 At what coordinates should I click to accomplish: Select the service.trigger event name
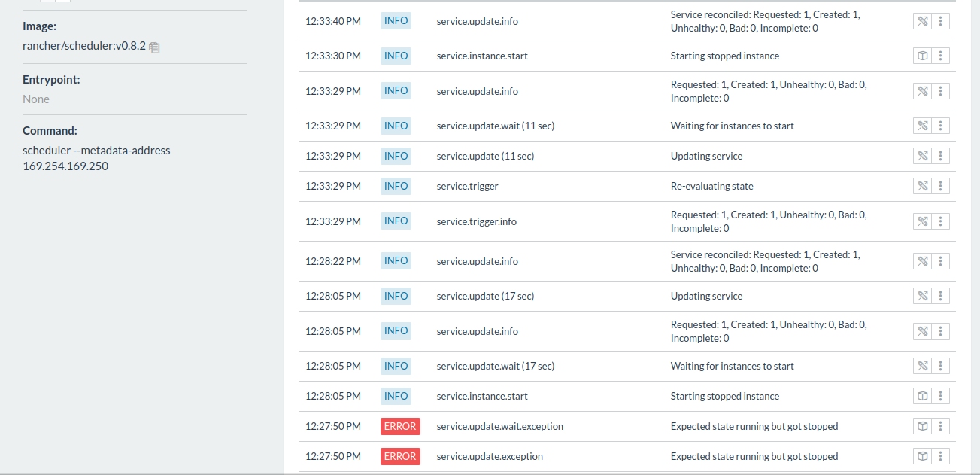[468, 186]
